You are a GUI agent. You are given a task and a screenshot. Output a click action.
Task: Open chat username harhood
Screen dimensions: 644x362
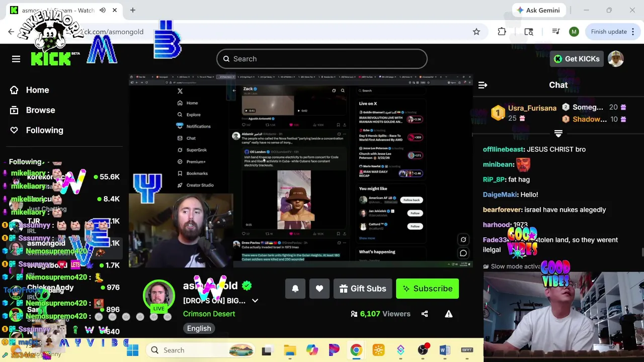496,225
